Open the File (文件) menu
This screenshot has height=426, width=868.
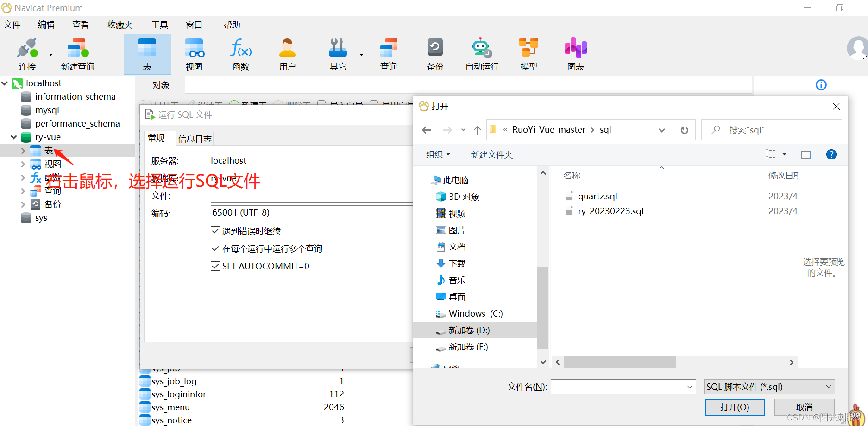[12, 25]
